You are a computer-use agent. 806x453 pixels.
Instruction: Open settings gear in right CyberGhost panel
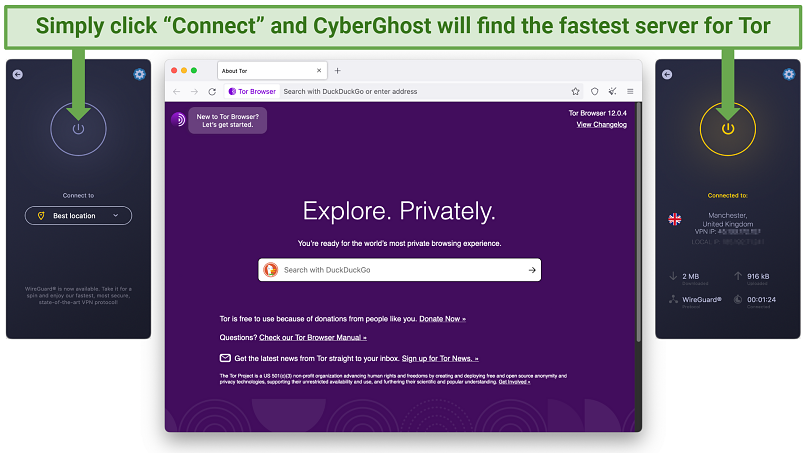click(789, 75)
